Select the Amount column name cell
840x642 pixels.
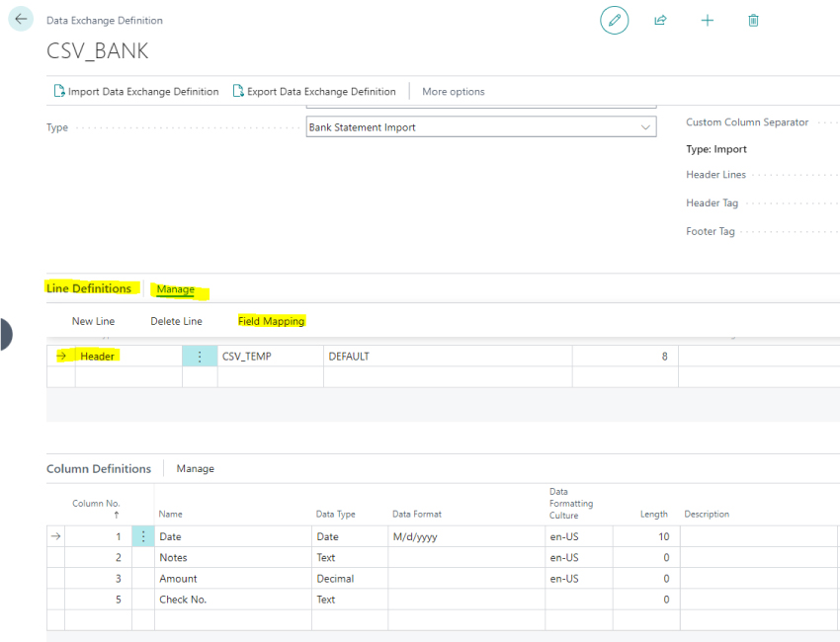[x=232, y=579]
